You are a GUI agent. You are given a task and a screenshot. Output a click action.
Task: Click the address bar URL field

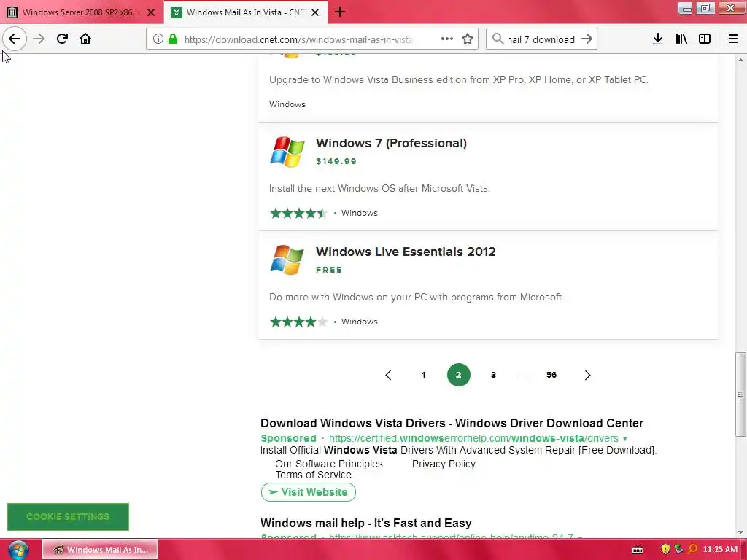298,39
